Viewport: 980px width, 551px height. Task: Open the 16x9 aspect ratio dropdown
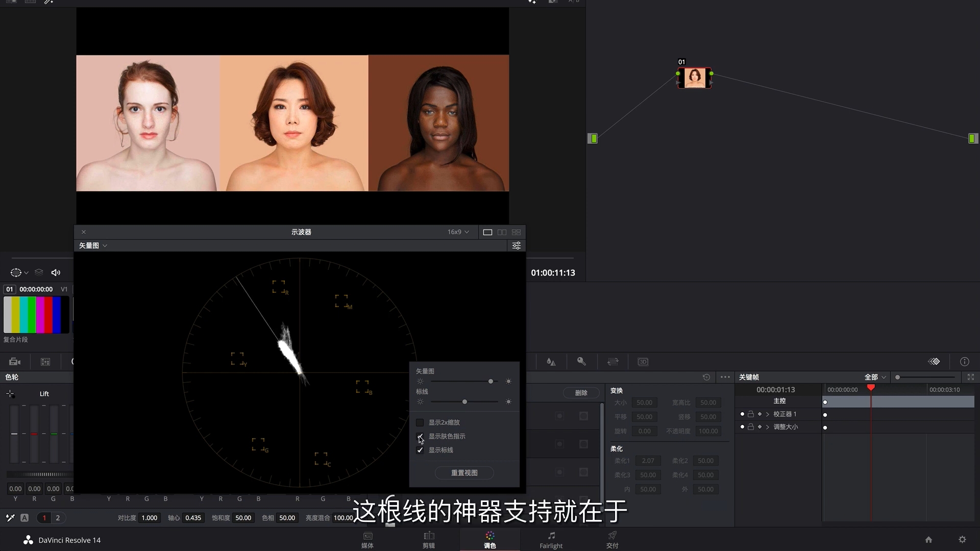[x=458, y=232]
